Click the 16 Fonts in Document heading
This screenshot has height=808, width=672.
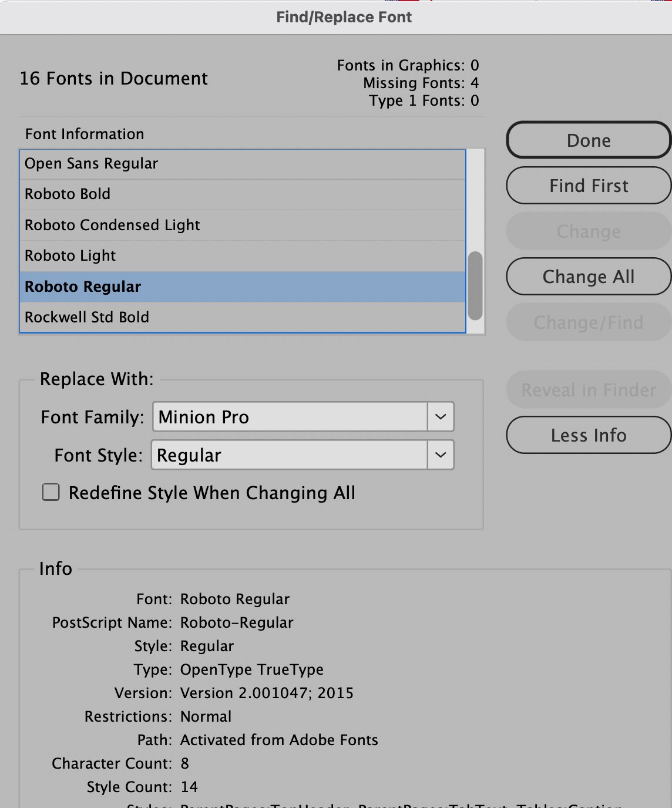tap(113, 79)
